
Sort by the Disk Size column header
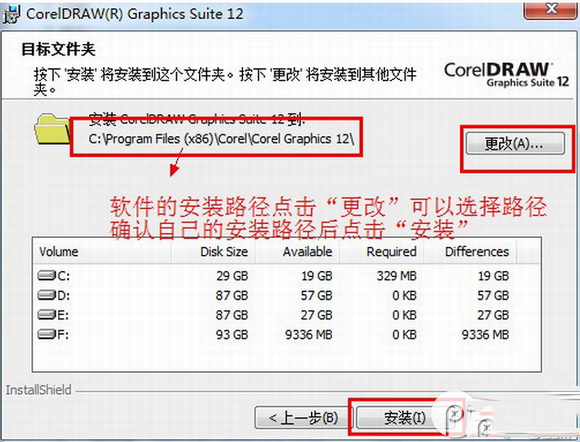coord(213,252)
